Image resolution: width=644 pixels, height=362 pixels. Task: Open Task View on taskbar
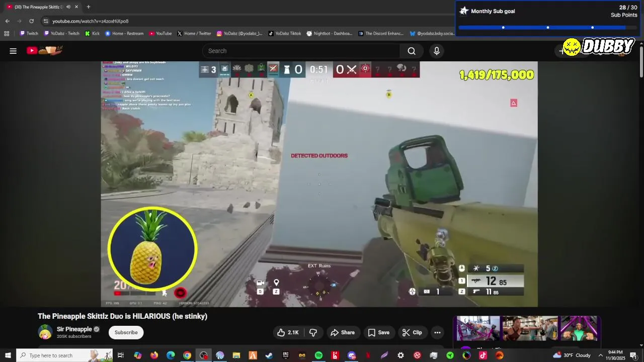(x=121, y=355)
